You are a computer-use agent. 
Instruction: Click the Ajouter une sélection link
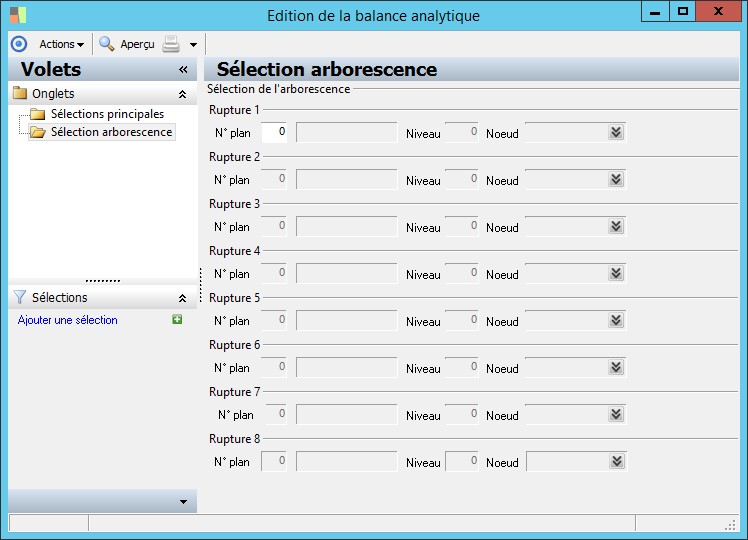67,320
